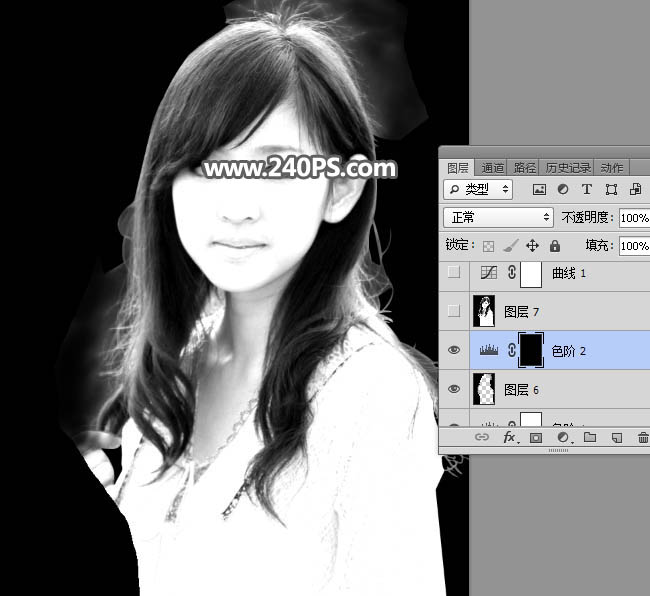Filter layers by adjustment layer icon
Screen dimensions: 650x596
(x=563, y=189)
